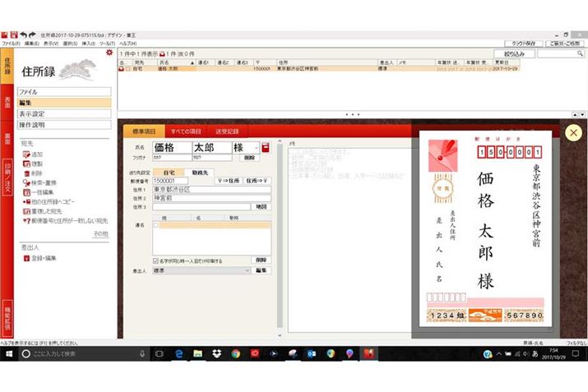Check the box on the 自宅 list row
This screenshot has width=588, height=392.
coord(128,69)
